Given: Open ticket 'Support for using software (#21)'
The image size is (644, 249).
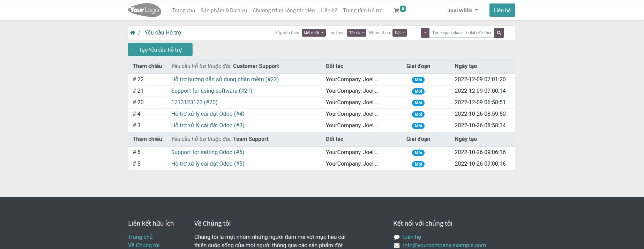Looking at the screenshot, I should click(211, 91).
